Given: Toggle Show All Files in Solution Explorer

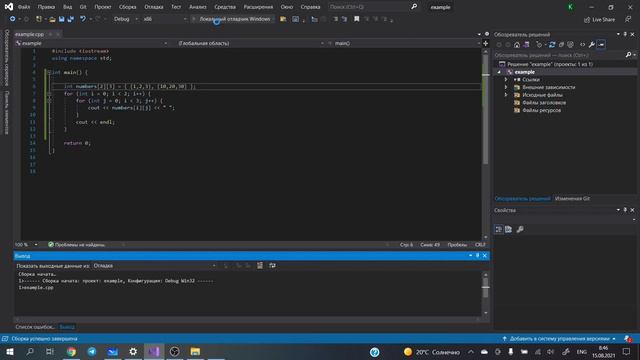Looking at the screenshot, I should 571,44.
